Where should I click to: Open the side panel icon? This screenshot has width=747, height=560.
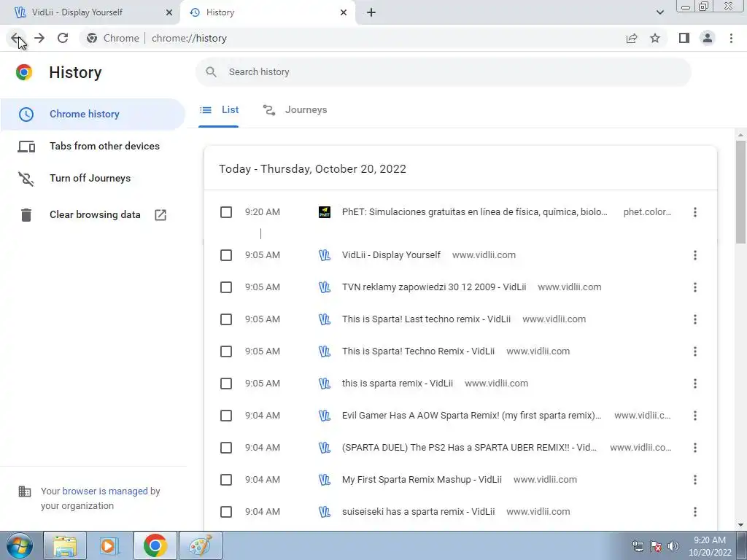(x=684, y=38)
